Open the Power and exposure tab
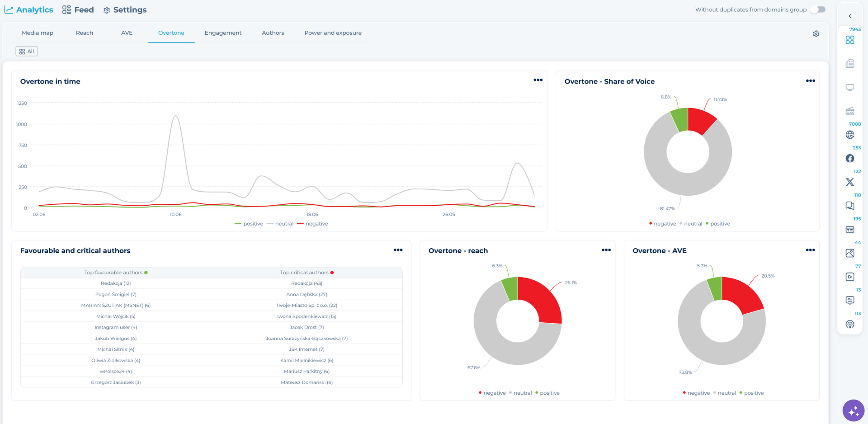 coord(333,33)
